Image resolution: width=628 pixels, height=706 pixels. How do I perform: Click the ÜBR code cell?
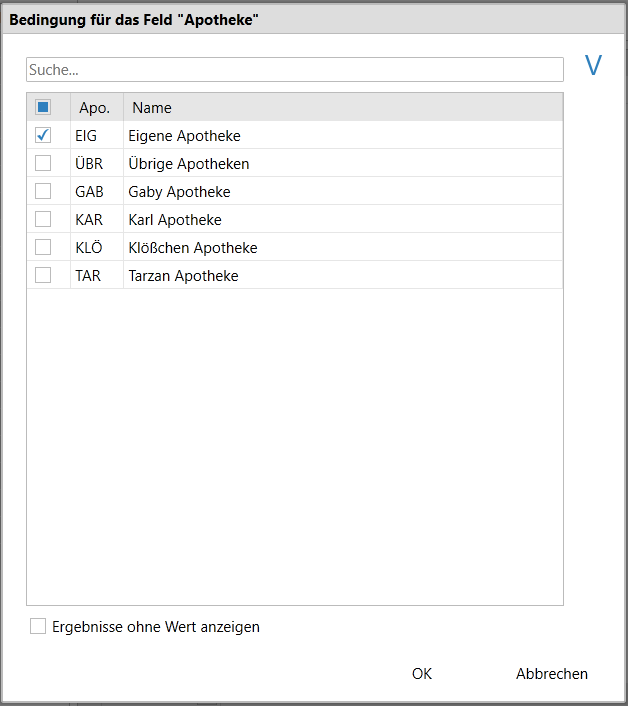[89, 163]
